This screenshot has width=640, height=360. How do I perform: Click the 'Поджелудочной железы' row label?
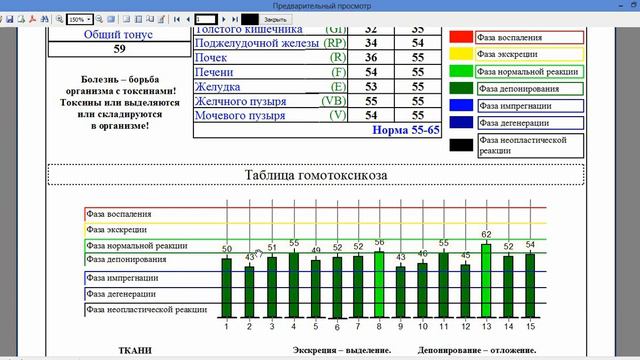(256, 43)
